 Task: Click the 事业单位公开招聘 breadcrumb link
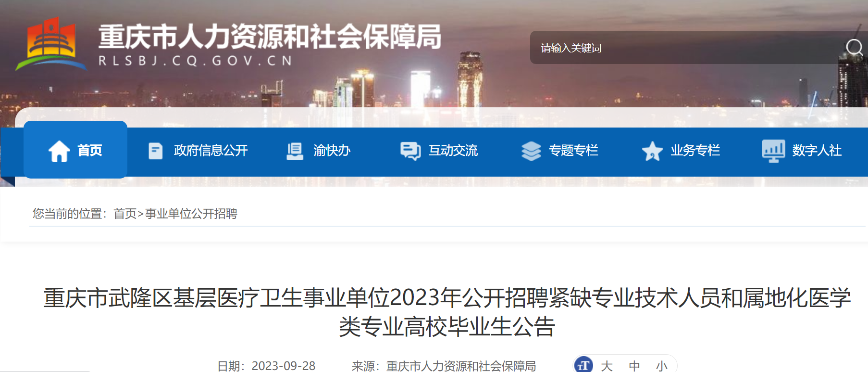(x=191, y=214)
